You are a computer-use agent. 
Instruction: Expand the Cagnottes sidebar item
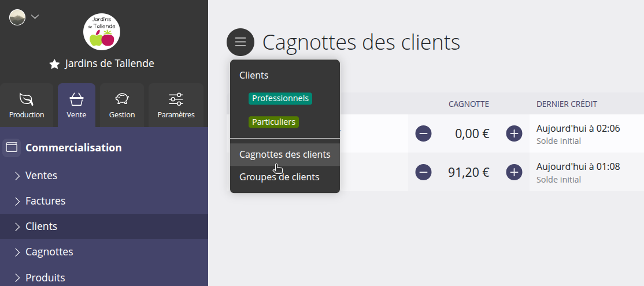point(49,252)
